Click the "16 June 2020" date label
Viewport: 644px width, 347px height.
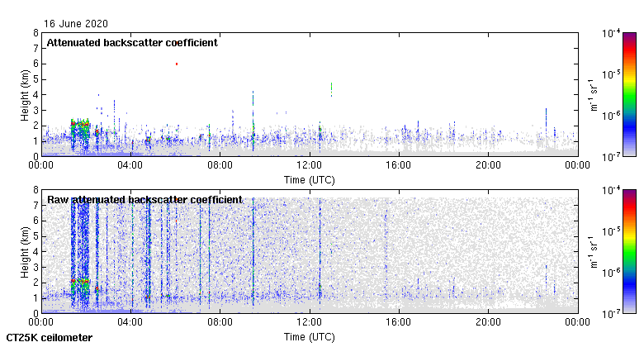coord(75,24)
